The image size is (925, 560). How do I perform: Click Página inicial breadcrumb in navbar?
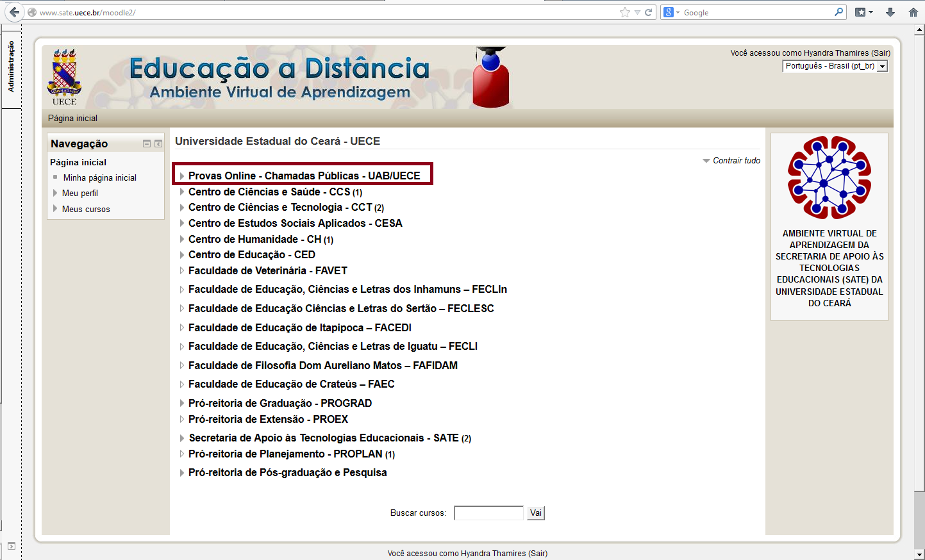[x=72, y=118]
